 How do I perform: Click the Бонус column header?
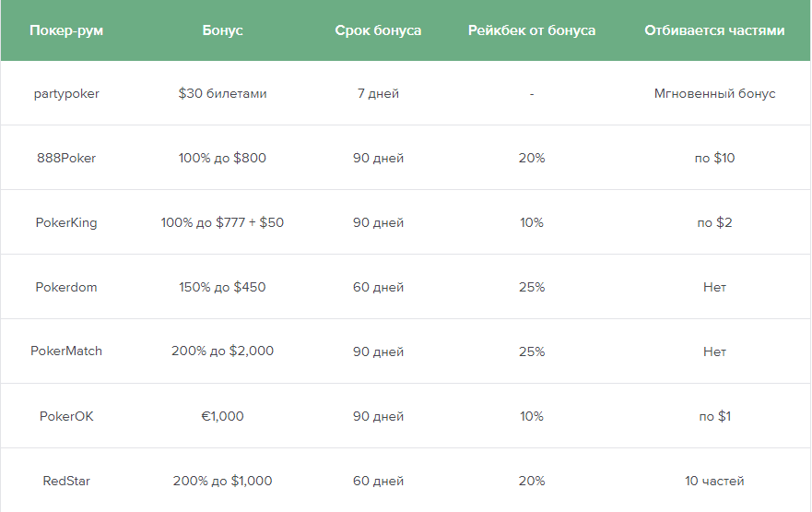click(x=222, y=30)
